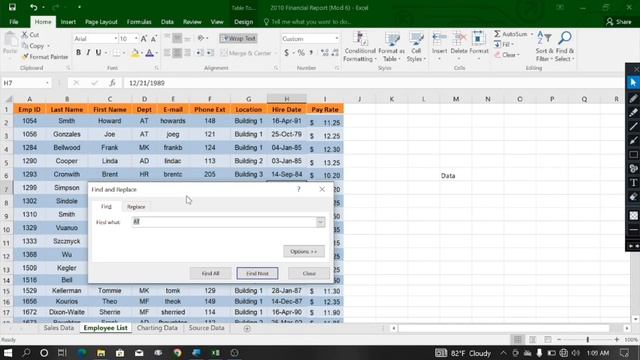The width and height of the screenshot is (640, 360).
Task: Open the Insert ribbon tab
Action: (68, 22)
